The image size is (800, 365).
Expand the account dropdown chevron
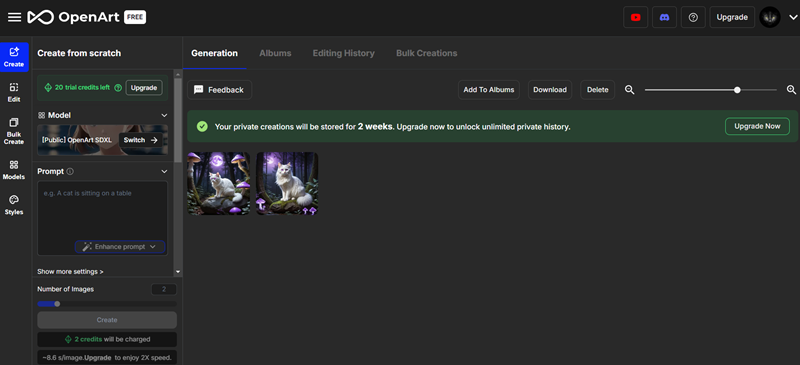coord(792,17)
